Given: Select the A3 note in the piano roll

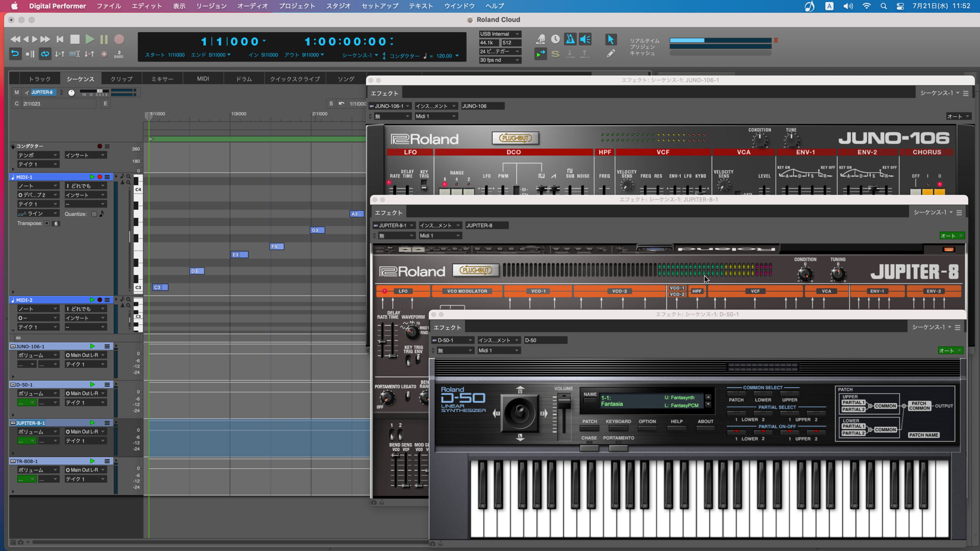Looking at the screenshot, I should tap(357, 214).
